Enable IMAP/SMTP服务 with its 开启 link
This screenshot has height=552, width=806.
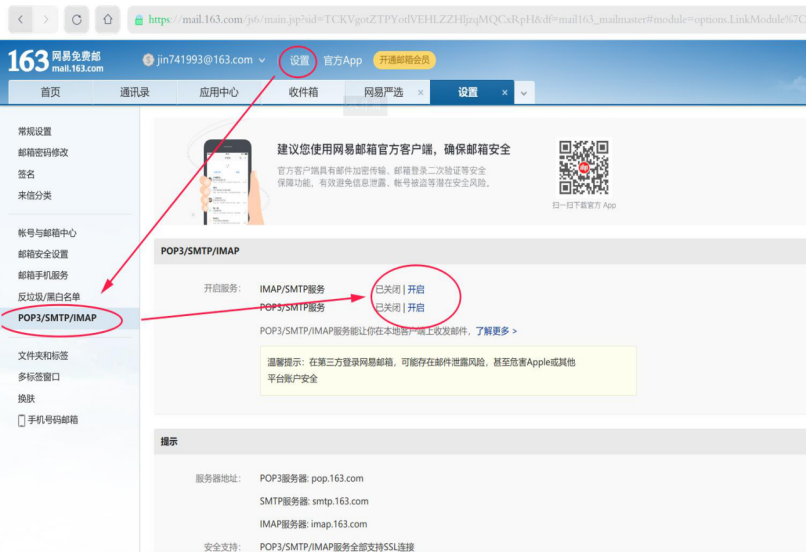pyautogui.click(x=416, y=289)
